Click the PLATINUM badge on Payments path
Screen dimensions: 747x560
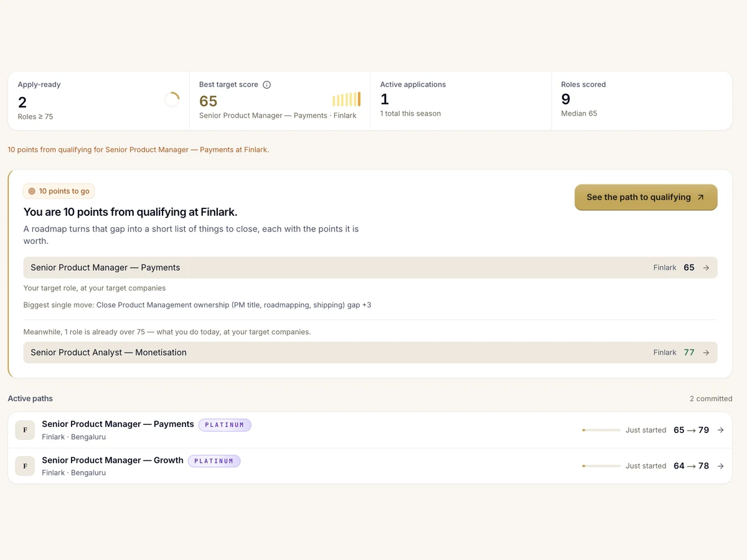tap(225, 425)
